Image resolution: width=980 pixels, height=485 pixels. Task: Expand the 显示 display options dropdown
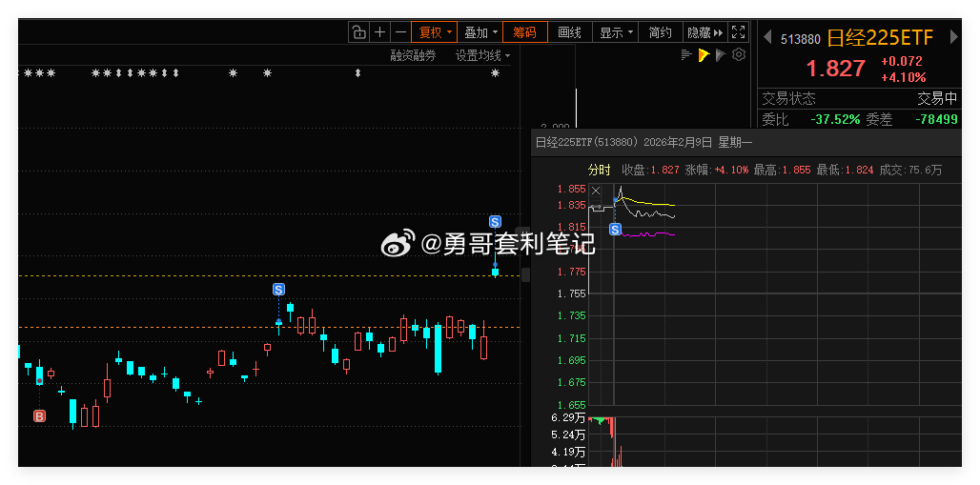pyautogui.click(x=616, y=32)
